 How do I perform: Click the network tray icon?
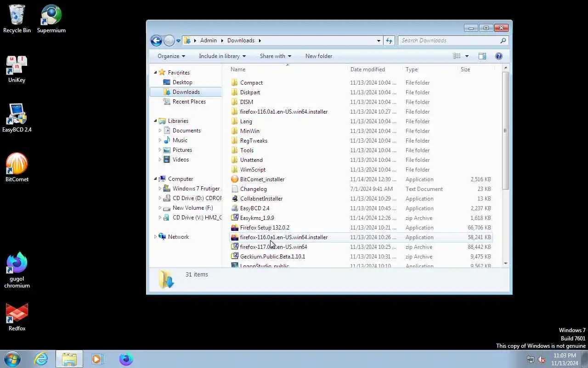(x=531, y=359)
